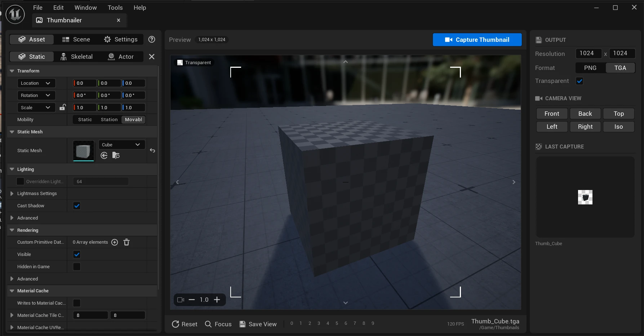Add Custom Primitive Data array element
The image size is (644, 336).
click(115, 242)
